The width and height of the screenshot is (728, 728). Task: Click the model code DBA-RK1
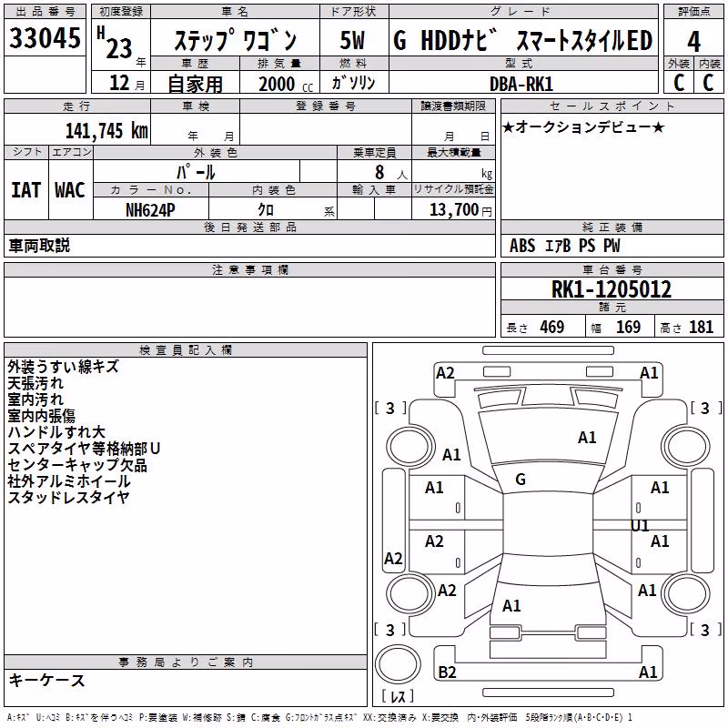pos(521,84)
